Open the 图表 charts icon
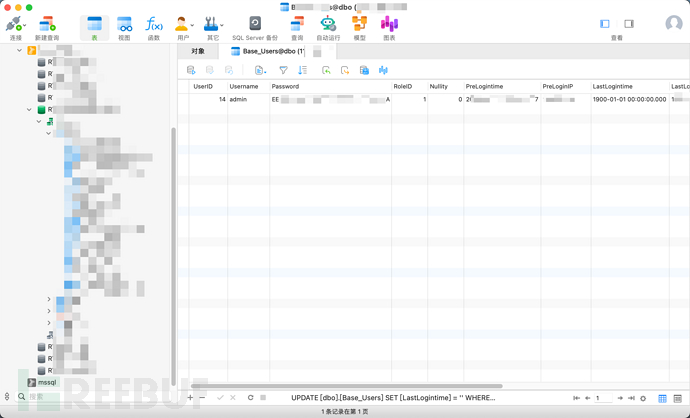The image size is (690, 418). 389,29
